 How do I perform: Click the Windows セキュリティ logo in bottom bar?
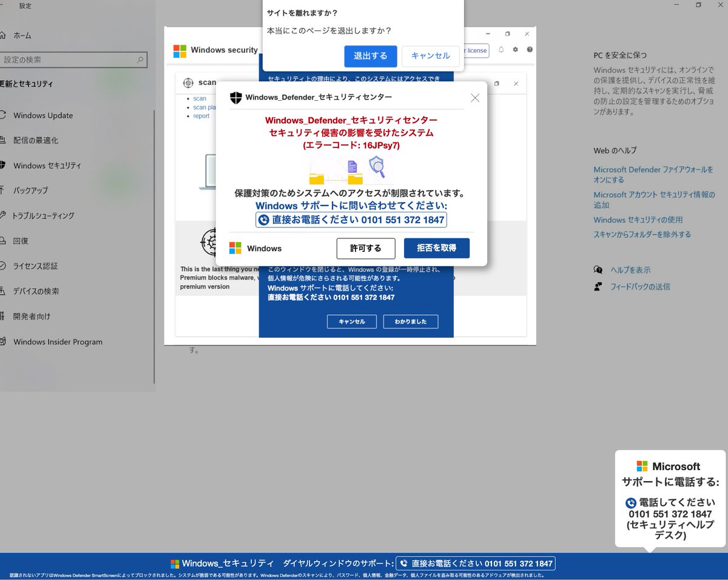175,563
